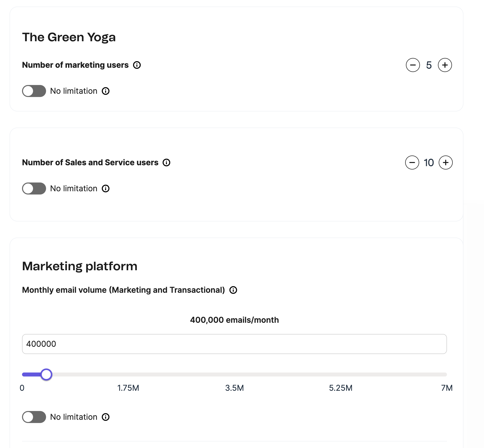Decrease Sales and Service users count
This screenshot has width=484, height=448.
412,162
